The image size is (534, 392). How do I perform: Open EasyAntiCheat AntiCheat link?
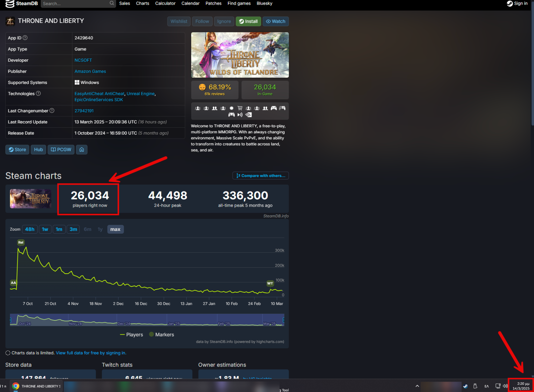pos(99,94)
